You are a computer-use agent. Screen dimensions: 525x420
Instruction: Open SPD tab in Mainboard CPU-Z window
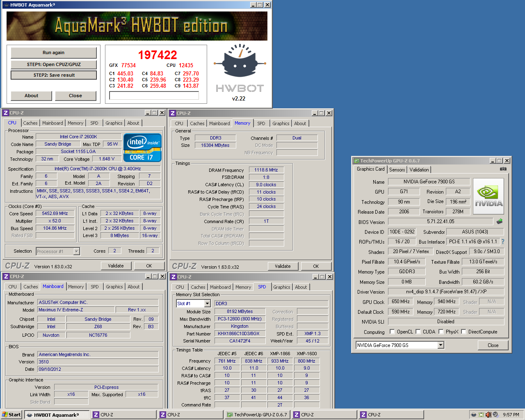(x=95, y=287)
